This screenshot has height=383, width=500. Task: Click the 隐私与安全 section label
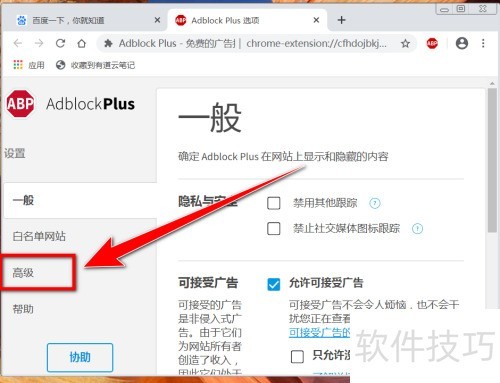[x=208, y=201]
